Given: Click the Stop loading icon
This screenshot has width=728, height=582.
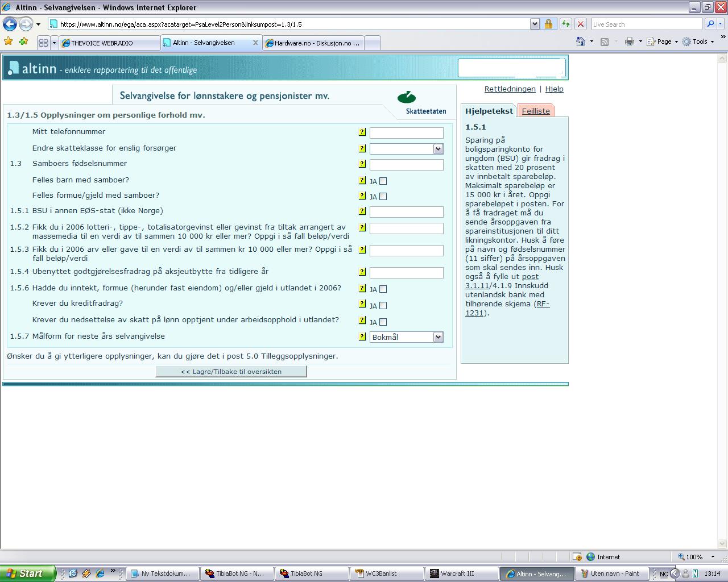Looking at the screenshot, I should (x=580, y=24).
